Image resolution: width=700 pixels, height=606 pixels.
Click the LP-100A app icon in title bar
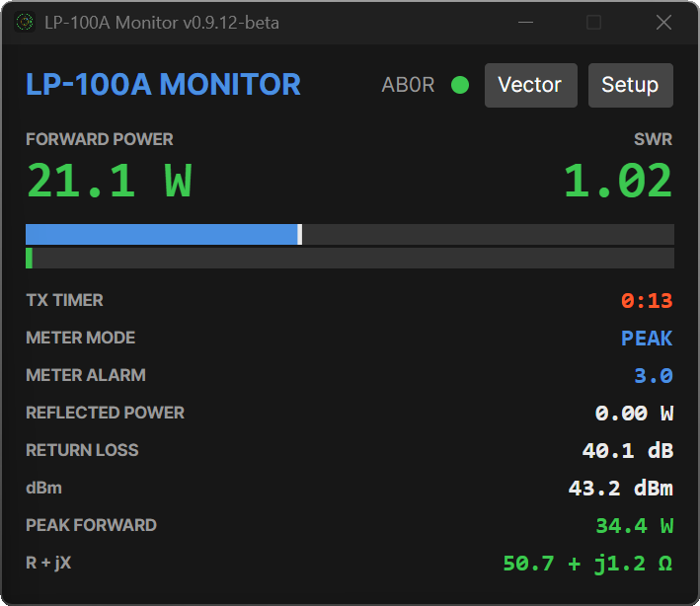pyautogui.click(x=25, y=22)
